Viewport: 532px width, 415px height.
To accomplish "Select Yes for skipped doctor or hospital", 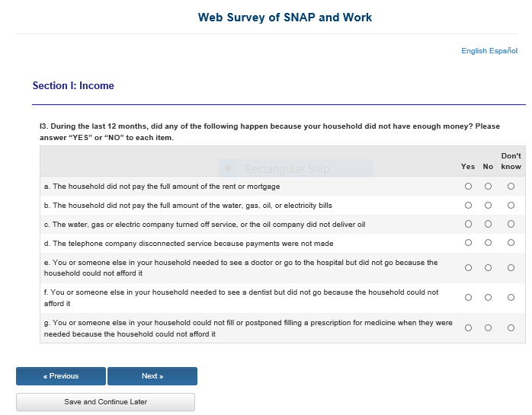I will point(468,268).
